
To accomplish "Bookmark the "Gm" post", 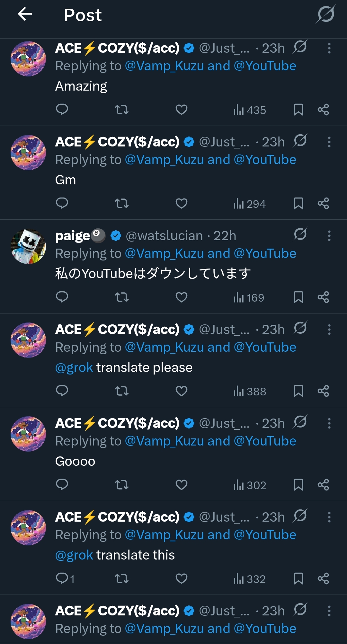I will point(298,204).
